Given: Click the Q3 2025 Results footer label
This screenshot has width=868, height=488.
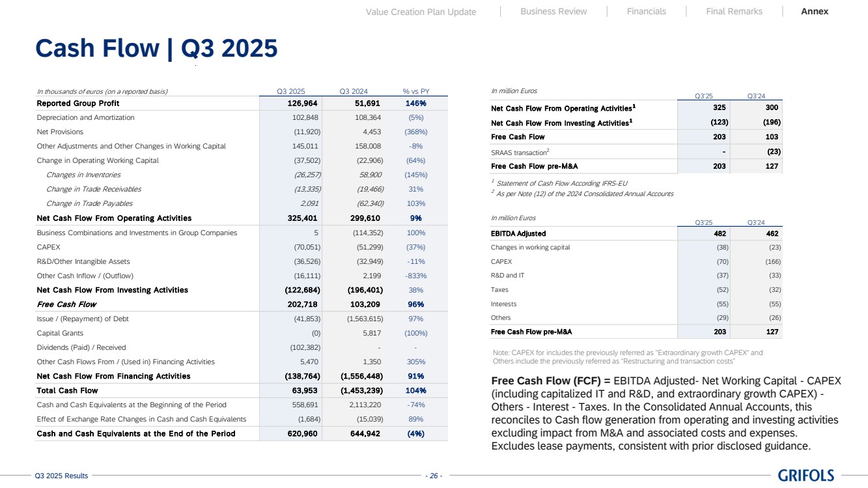Looking at the screenshot, I should point(61,476).
